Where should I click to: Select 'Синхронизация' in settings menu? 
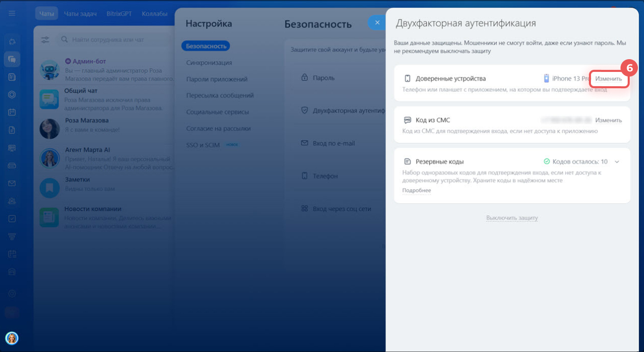(209, 63)
